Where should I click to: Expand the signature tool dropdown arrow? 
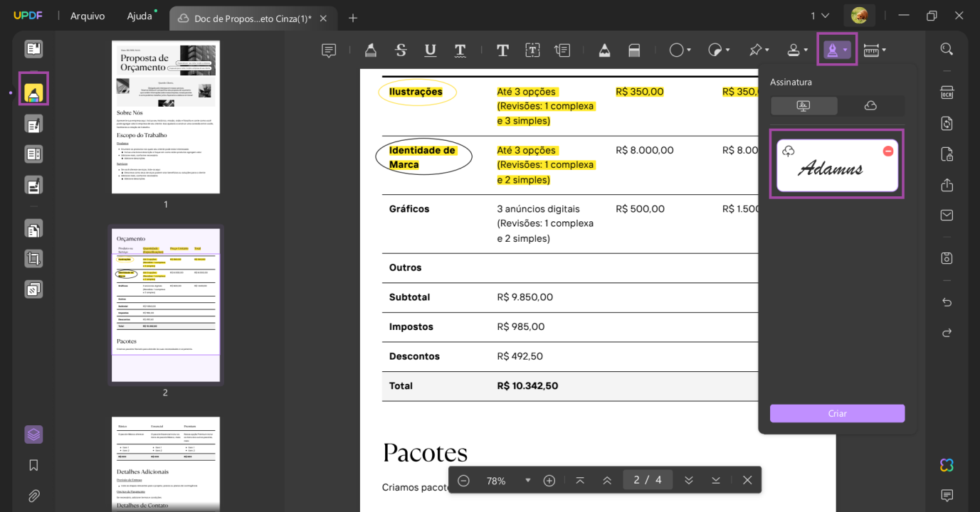tap(845, 50)
